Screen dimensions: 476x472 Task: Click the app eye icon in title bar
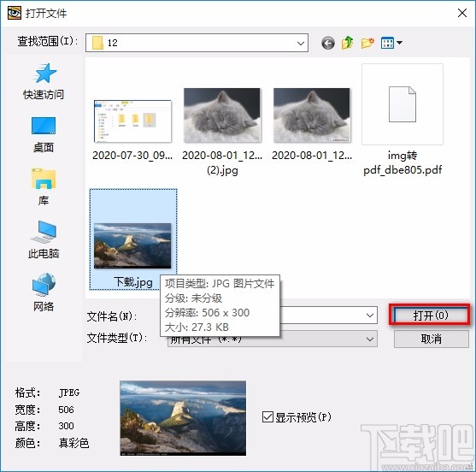(15, 13)
